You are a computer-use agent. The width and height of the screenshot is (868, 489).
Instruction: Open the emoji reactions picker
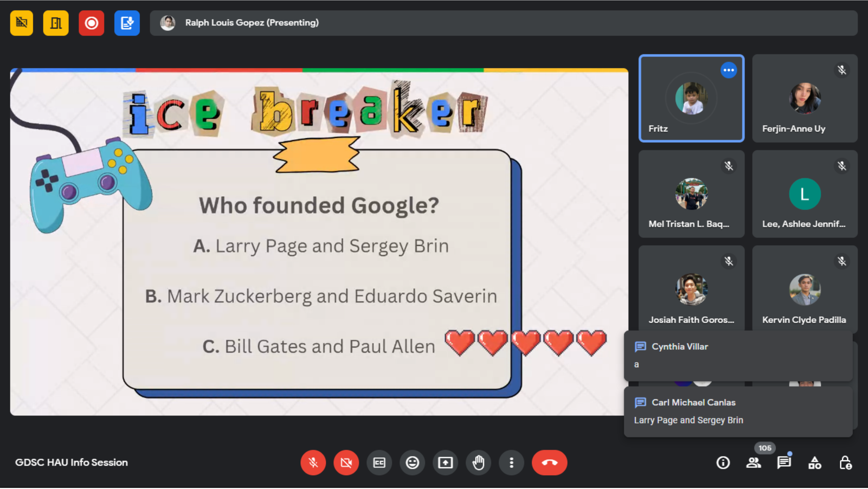coord(412,463)
